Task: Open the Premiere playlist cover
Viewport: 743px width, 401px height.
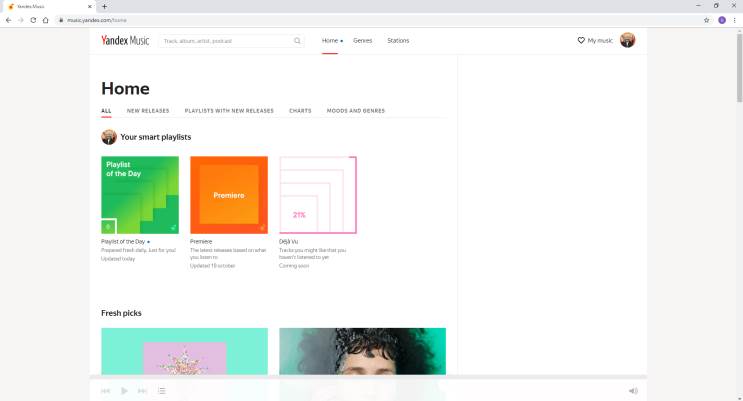Action: pos(229,194)
